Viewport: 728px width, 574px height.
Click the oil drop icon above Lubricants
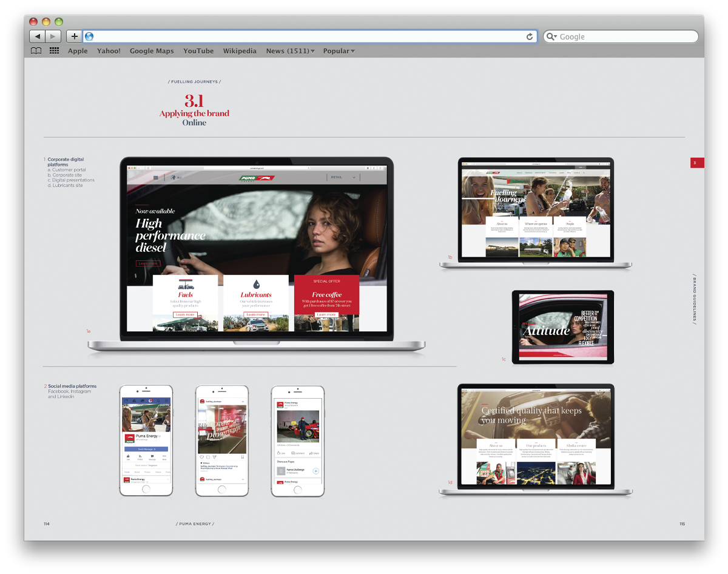[x=256, y=284]
